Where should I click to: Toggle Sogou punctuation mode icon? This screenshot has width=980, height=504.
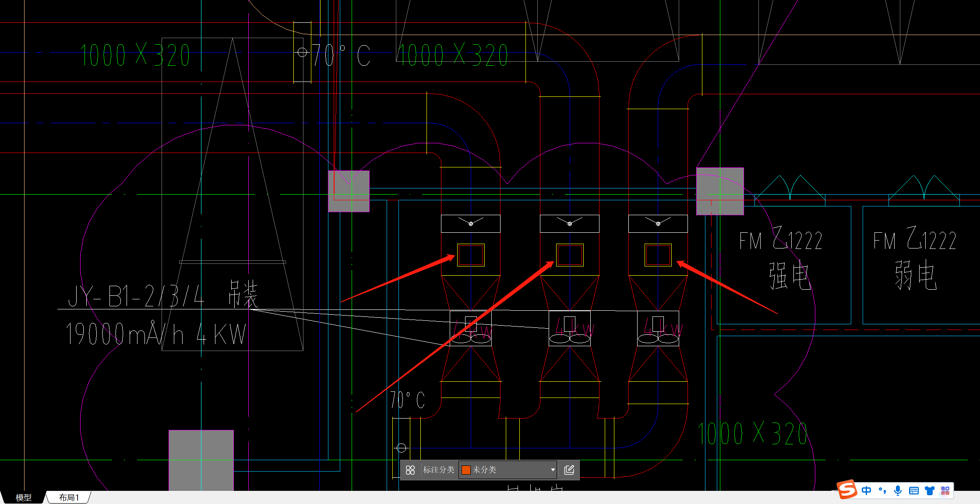point(882,490)
